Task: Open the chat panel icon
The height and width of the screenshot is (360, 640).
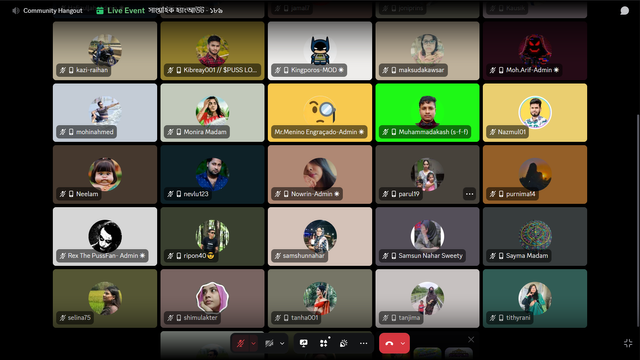Action: pos(624,11)
